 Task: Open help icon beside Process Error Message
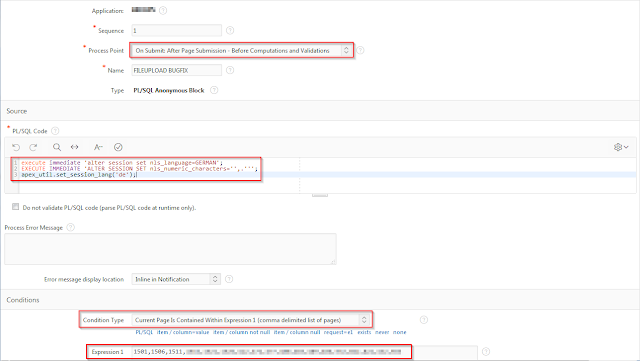pos(70,227)
